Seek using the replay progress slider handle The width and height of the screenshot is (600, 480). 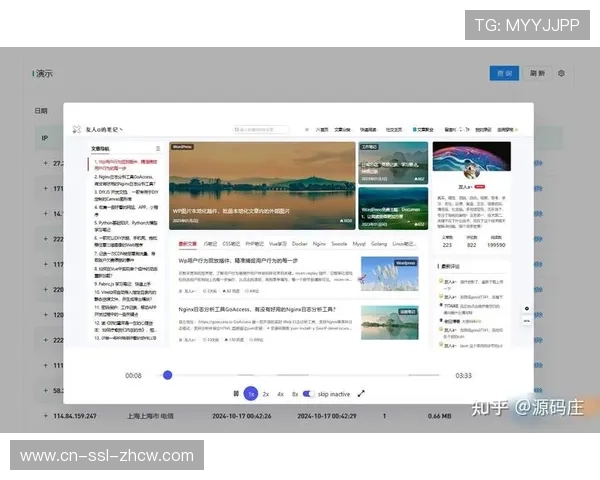167,375
